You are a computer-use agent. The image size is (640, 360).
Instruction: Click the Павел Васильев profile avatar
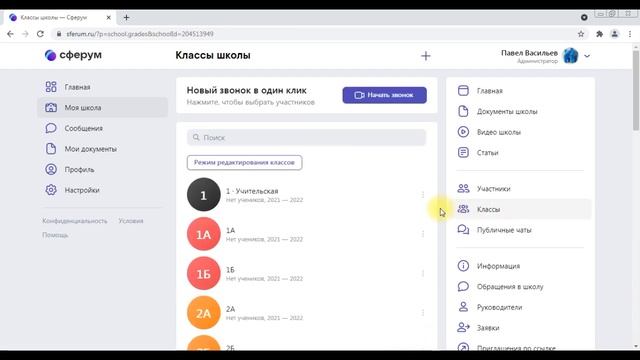coord(570,56)
